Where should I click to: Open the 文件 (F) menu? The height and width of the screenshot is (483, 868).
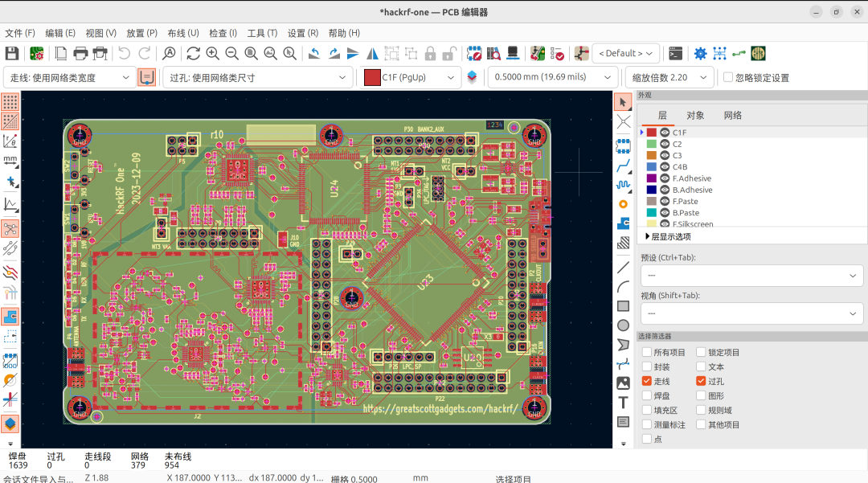[x=20, y=33]
